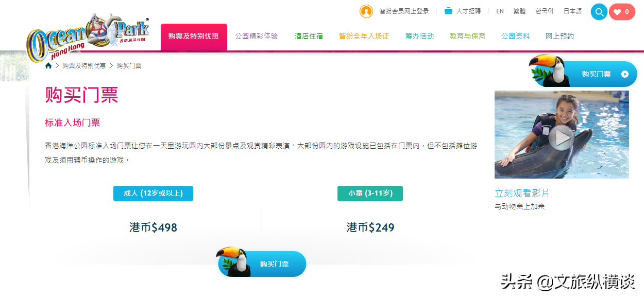Click adult price 港币$498
The width and height of the screenshot is (644, 299).
tap(154, 227)
